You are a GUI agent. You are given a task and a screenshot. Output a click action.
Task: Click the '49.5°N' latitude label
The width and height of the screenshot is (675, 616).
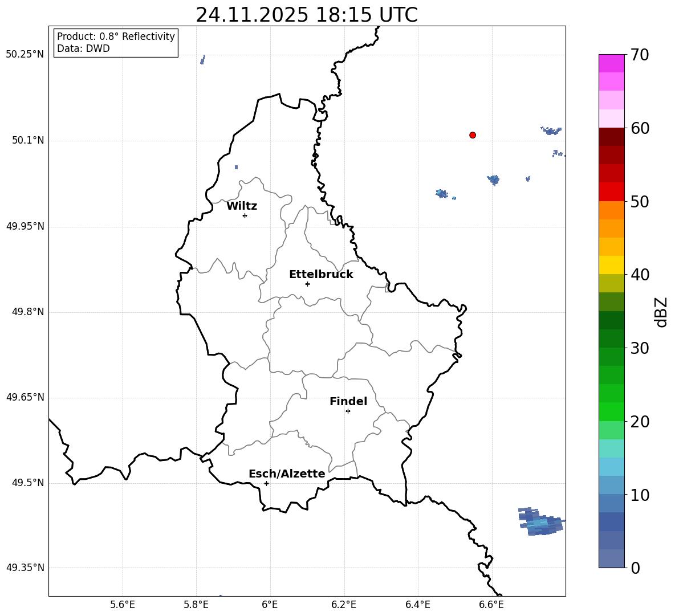pyautogui.click(x=28, y=483)
